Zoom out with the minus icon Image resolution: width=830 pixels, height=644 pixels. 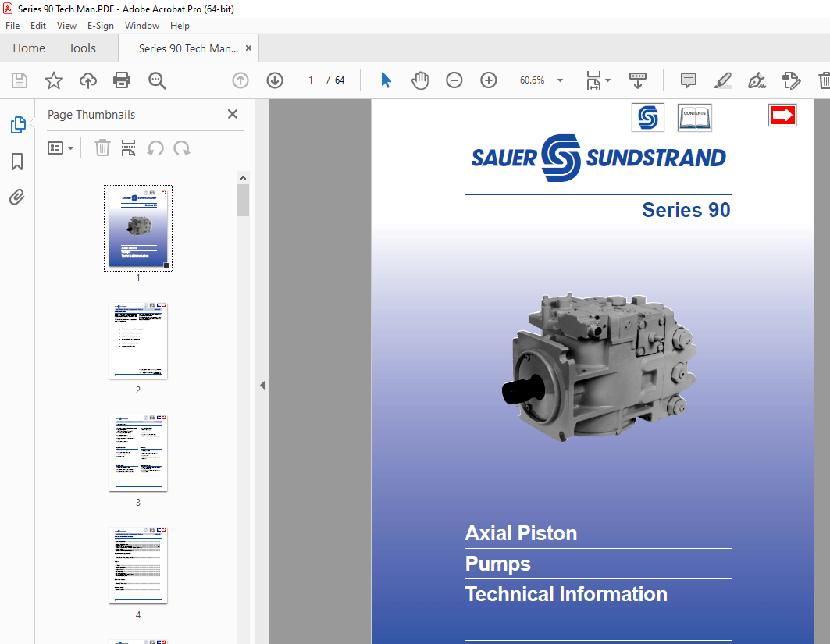454,80
